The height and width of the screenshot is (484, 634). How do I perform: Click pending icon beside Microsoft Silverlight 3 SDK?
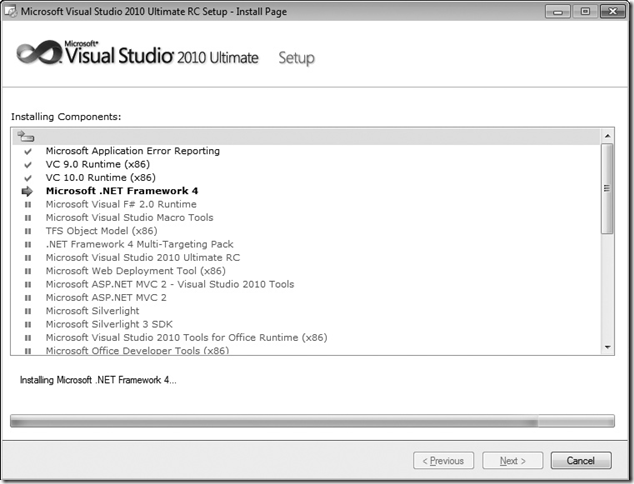tap(28, 325)
